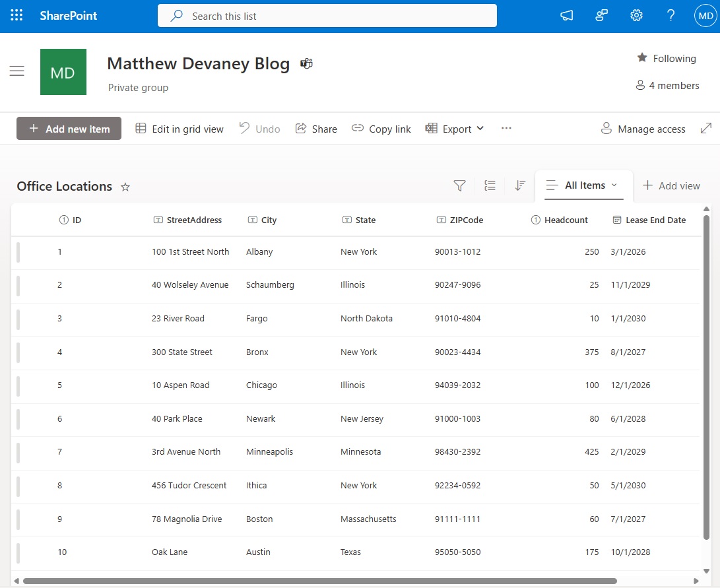Viewport: 720px width, 588px height.
Task: Open the All Items view dropdown
Action: tap(583, 185)
